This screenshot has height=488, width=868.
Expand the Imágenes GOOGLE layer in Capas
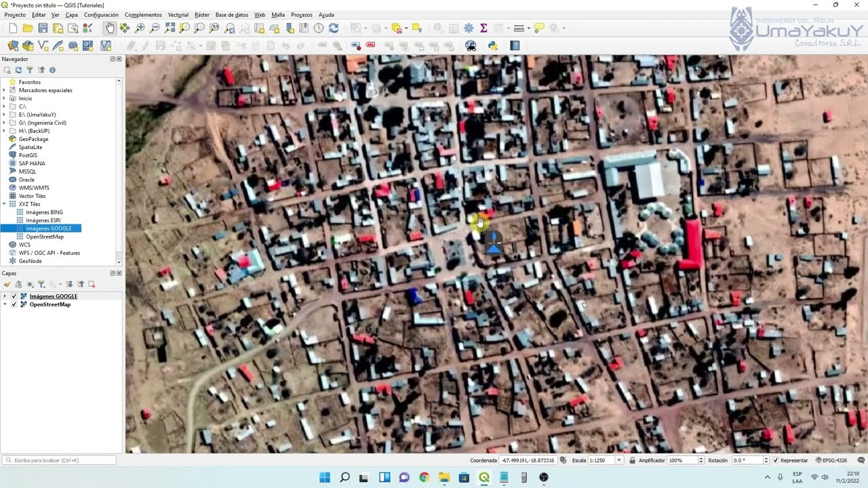(5, 296)
